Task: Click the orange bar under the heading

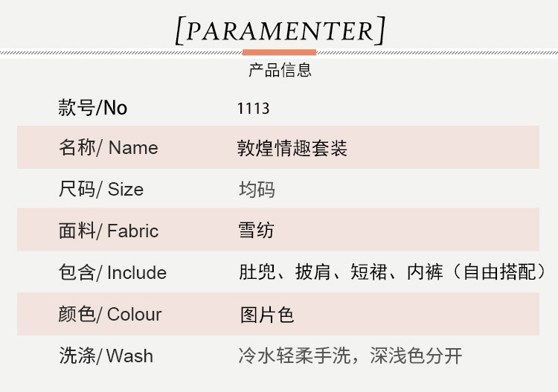Action: (279, 52)
